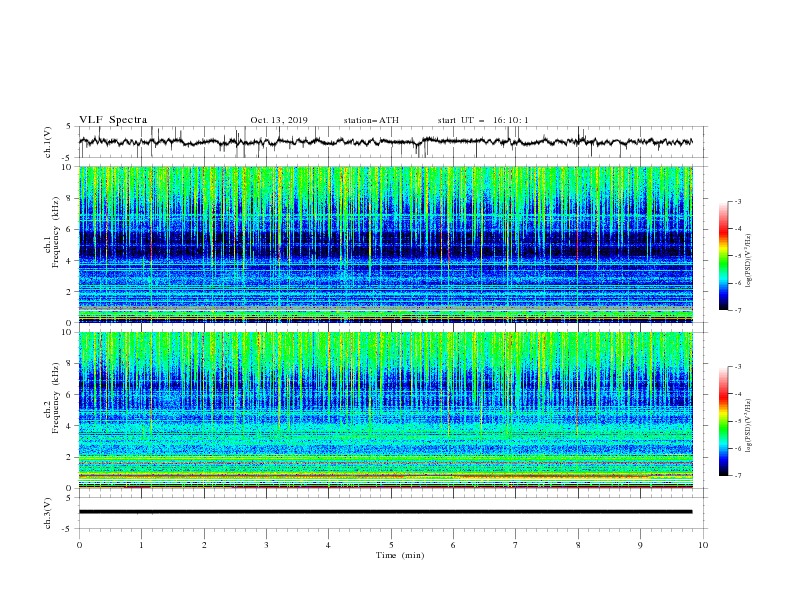The height and width of the screenshot is (612, 792).
Task: Click the ch.2 spectrogram color scale bar
Action: coord(723,421)
